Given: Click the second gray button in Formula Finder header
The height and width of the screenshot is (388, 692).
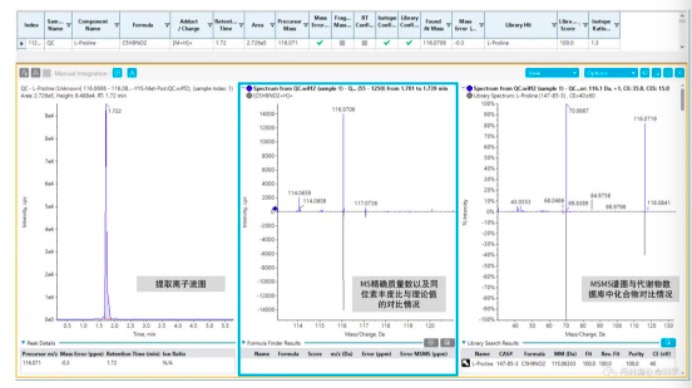Looking at the screenshot, I should pyautogui.click(x=447, y=343).
